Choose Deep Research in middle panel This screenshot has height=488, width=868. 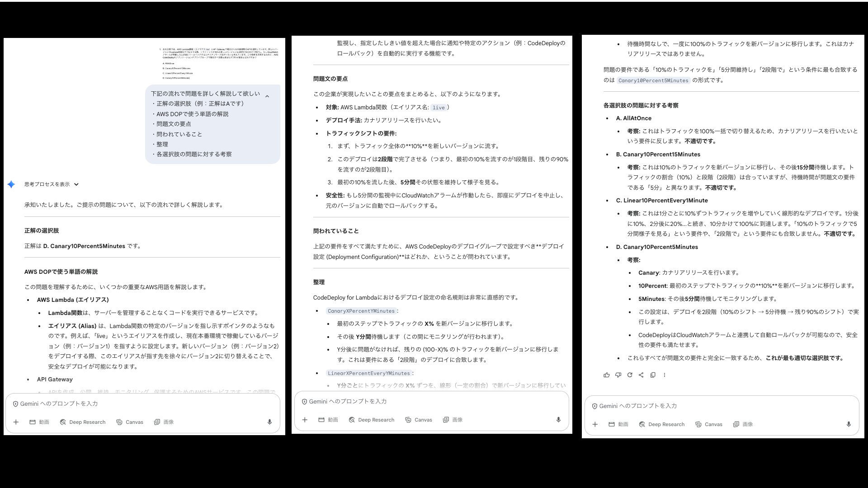tap(371, 420)
